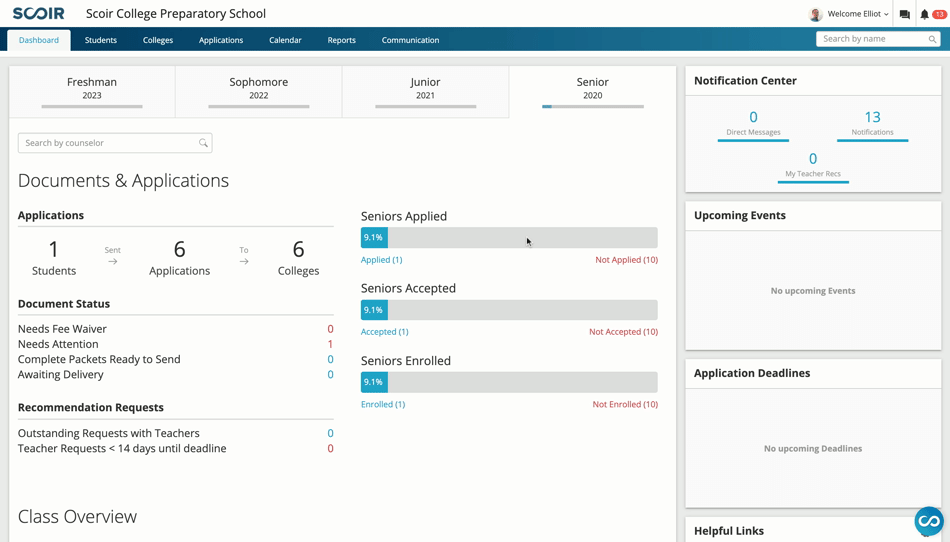Click the Application Deadlines heading
The width and height of the screenshot is (950, 542).
752,373
